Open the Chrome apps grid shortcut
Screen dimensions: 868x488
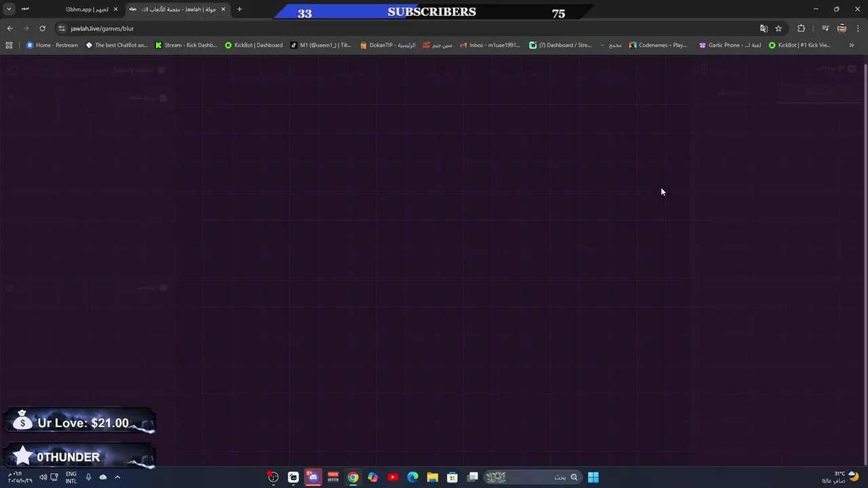pos(9,45)
